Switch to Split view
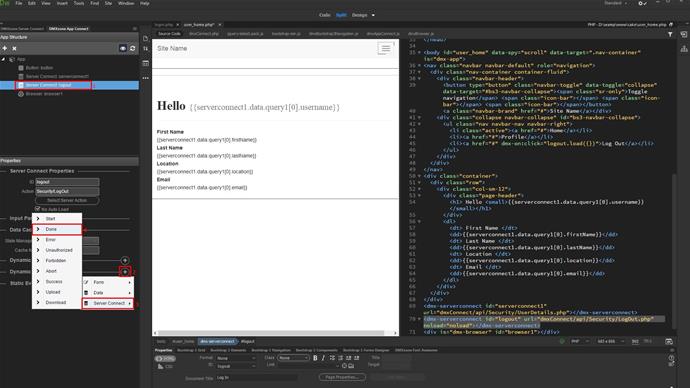The height and width of the screenshot is (388, 690). 341,15
